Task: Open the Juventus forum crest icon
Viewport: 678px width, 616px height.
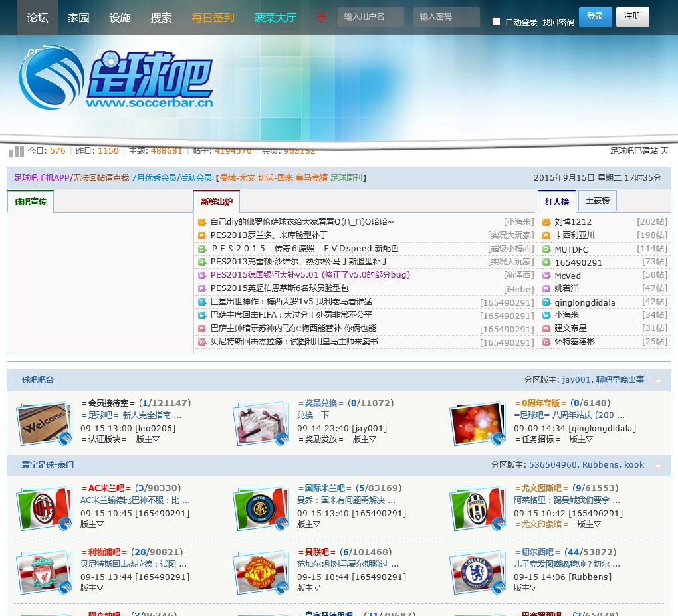Action: [478, 509]
